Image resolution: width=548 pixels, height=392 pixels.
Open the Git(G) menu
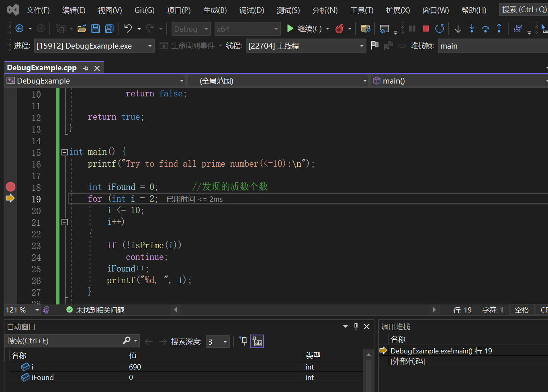[x=144, y=10]
